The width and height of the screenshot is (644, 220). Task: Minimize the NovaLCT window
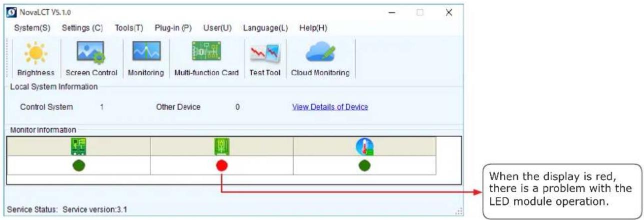(392, 12)
